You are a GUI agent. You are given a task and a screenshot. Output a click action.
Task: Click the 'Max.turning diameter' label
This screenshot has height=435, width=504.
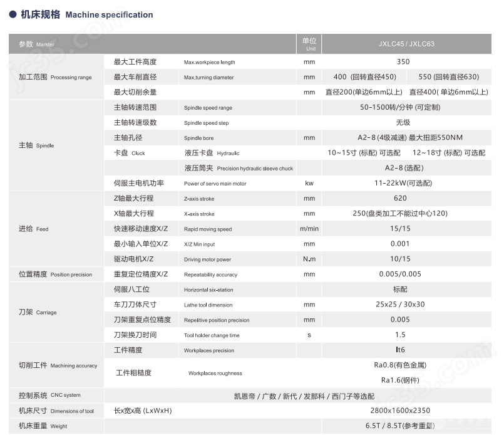[x=209, y=77]
